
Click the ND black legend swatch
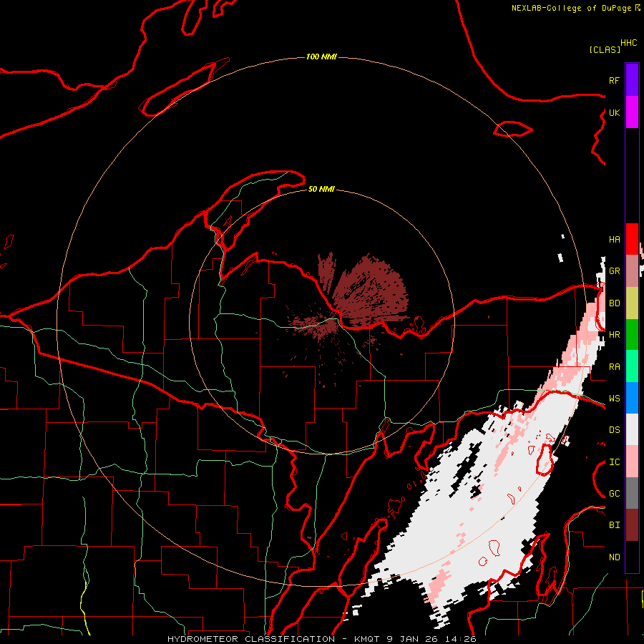point(632,557)
